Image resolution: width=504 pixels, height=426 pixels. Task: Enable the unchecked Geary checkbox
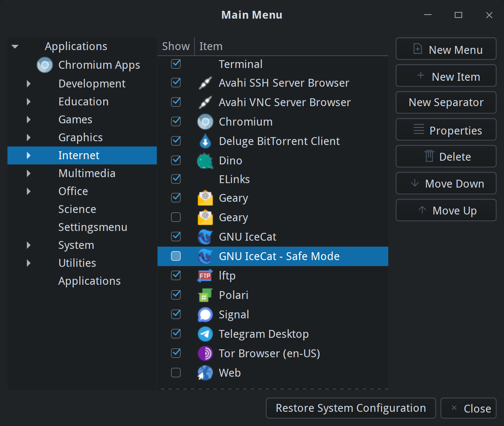[176, 217]
